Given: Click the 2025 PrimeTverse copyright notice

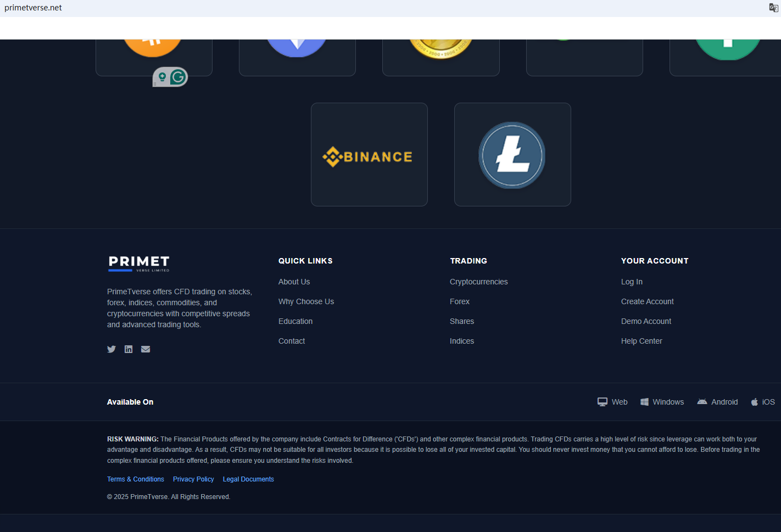Looking at the screenshot, I should (x=169, y=497).
